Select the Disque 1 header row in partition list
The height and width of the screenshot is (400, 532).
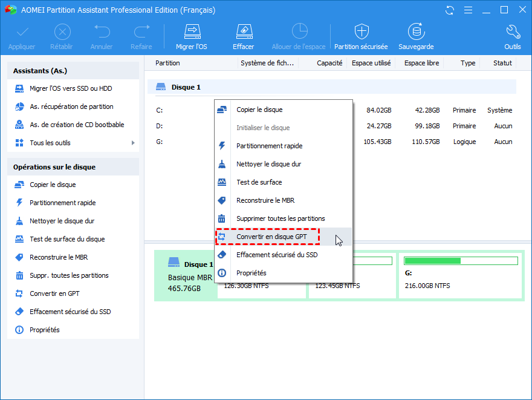click(x=332, y=87)
